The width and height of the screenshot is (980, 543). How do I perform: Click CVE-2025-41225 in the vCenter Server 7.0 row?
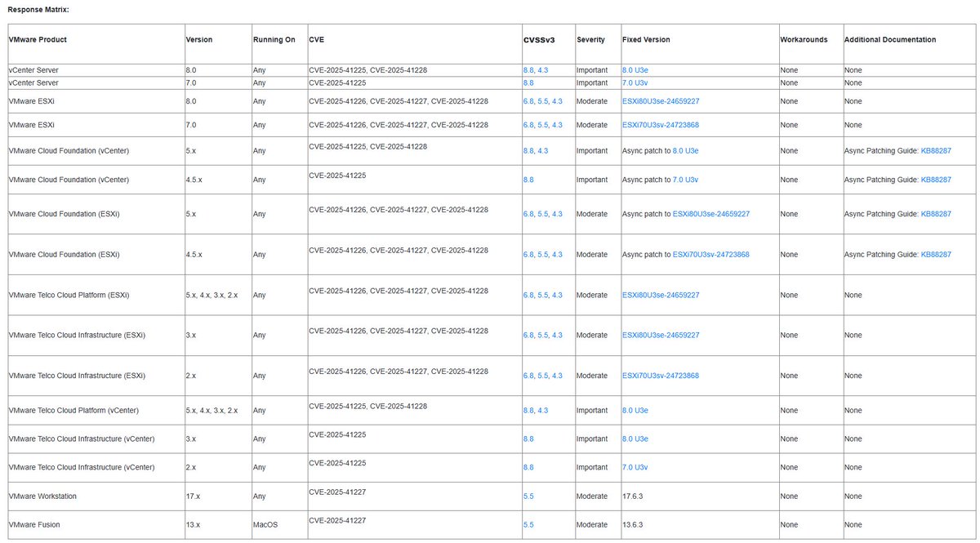[x=337, y=82]
